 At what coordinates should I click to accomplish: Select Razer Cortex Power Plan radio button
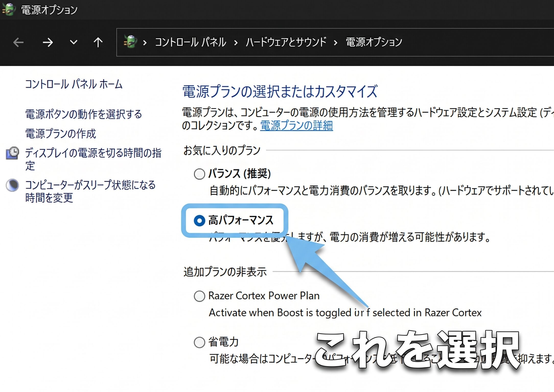[x=199, y=296]
